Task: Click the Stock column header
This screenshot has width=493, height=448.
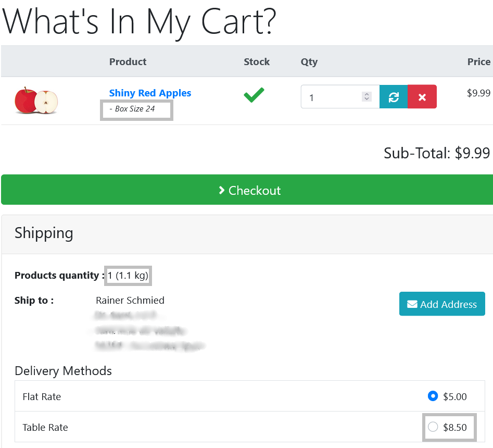Action: (257, 61)
